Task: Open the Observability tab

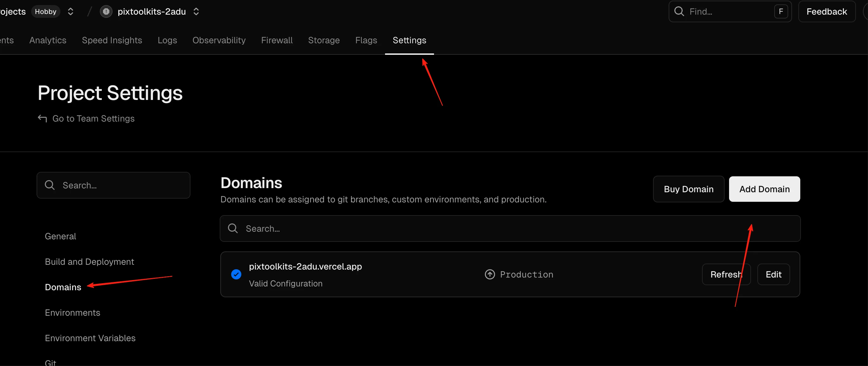Action: pos(219,40)
